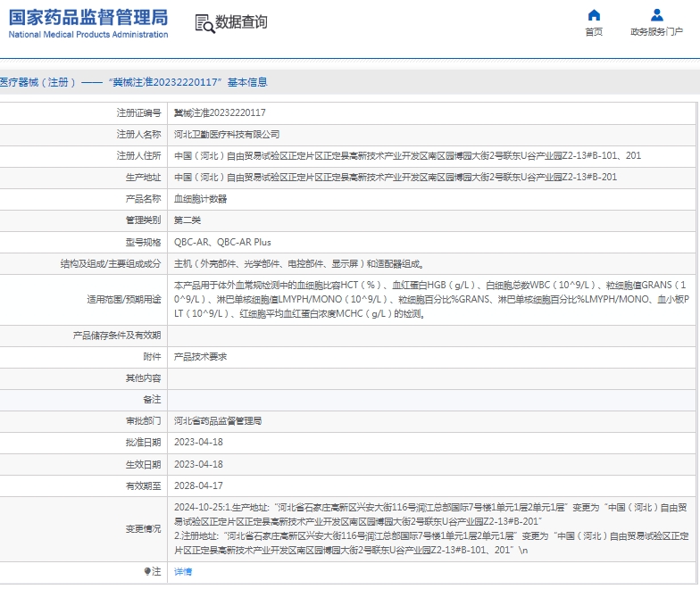Open the 详情 link

coord(183,571)
